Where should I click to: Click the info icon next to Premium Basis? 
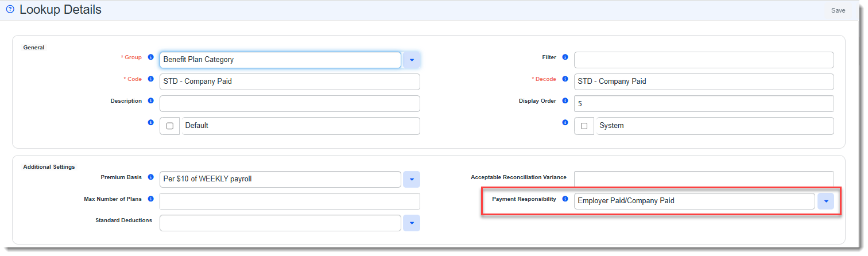[x=151, y=177]
